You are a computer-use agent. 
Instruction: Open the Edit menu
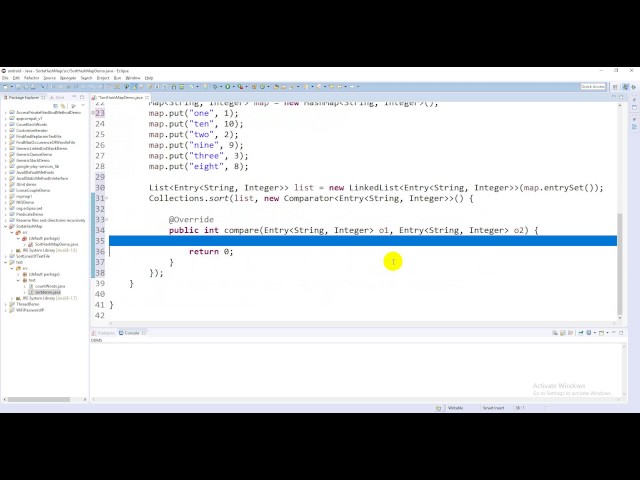(x=16, y=78)
